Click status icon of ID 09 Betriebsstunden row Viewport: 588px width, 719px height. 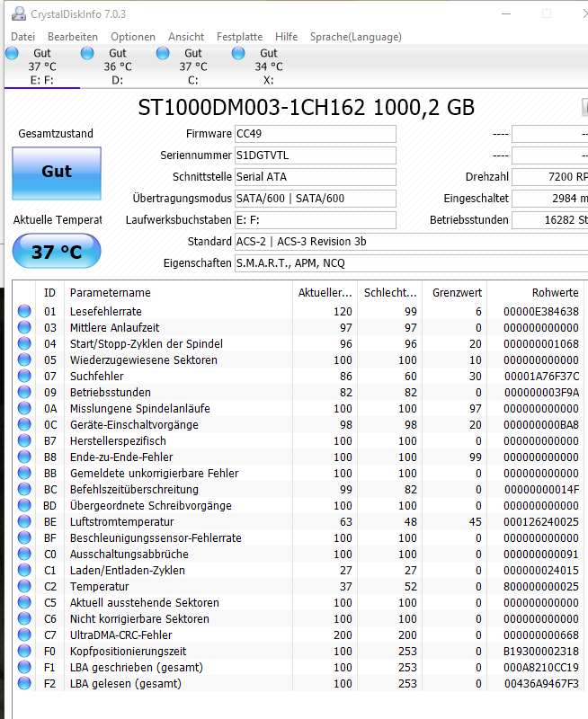click(x=24, y=392)
